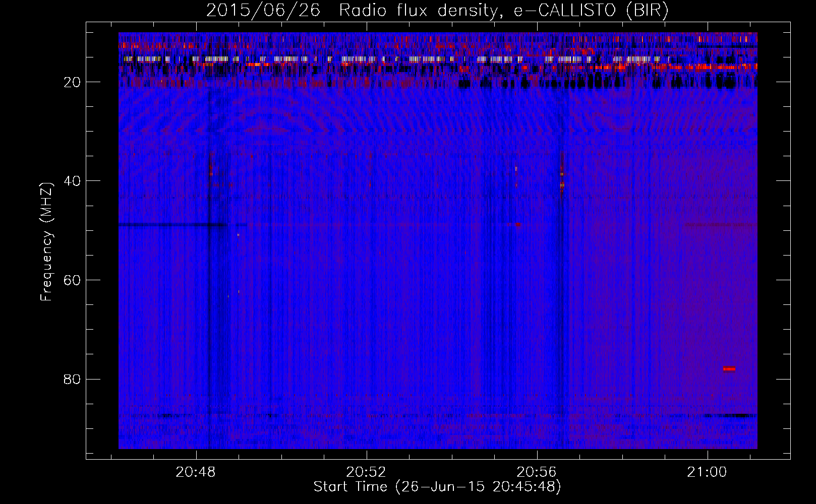Click the 'Frequency (MHZ)' axis label
The width and height of the screenshot is (816, 504).
pos(46,242)
